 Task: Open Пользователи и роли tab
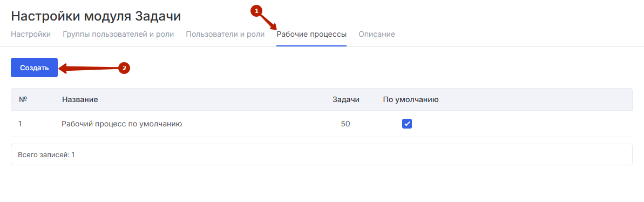tap(225, 34)
